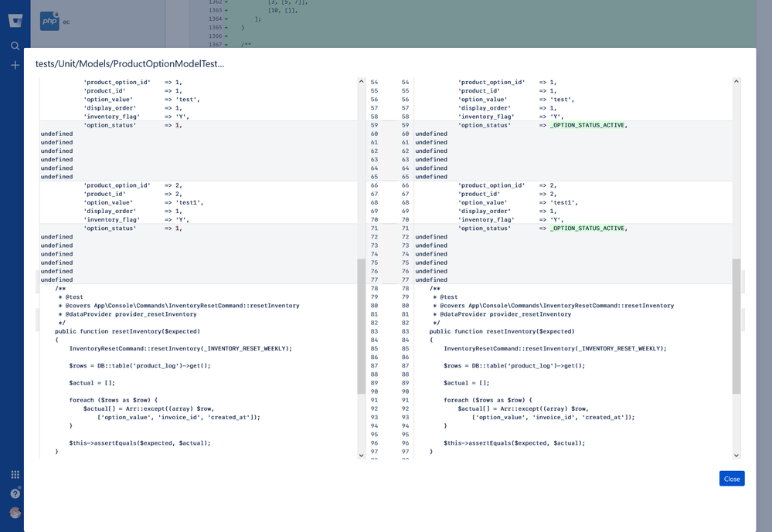
Task: Open the app switcher grid icon
Action: tap(15, 474)
